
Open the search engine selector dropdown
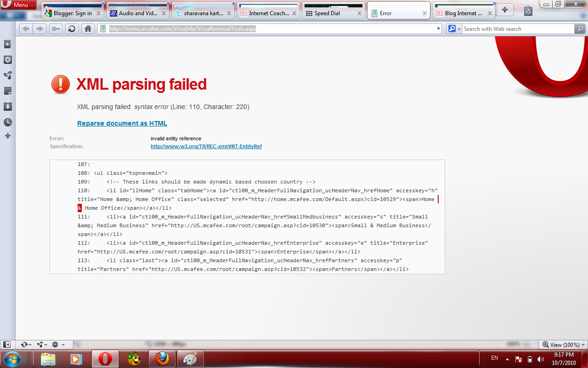pyautogui.click(x=454, y=29)
